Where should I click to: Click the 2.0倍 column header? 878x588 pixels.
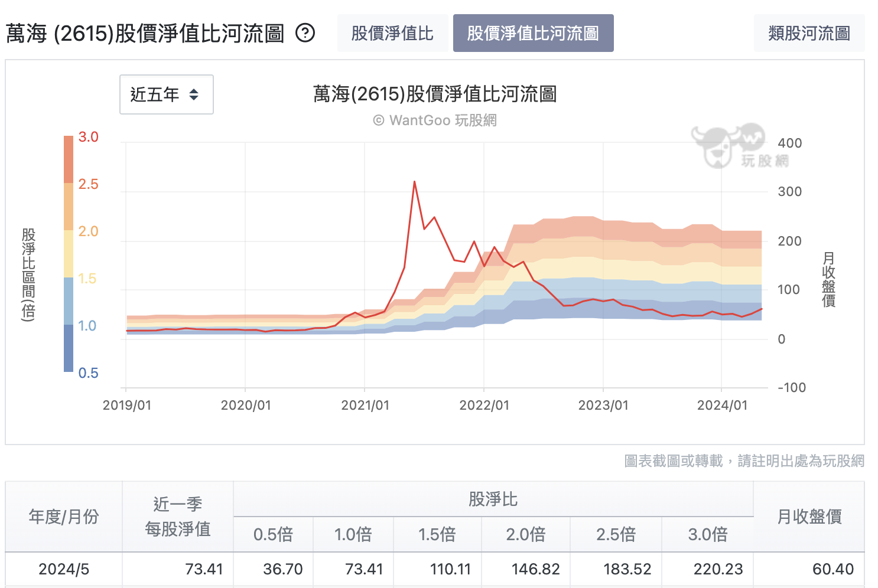pyautogui.click(x=526, y=534)
